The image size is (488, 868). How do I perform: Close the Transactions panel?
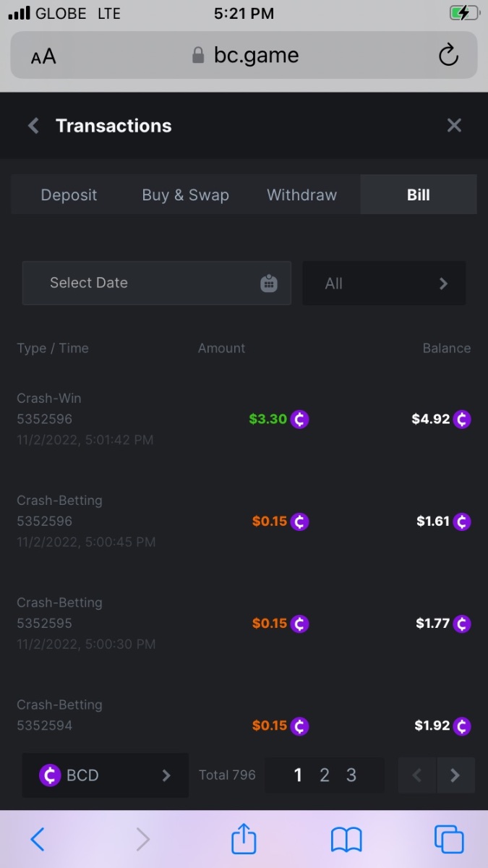click(x=454, y=126)
